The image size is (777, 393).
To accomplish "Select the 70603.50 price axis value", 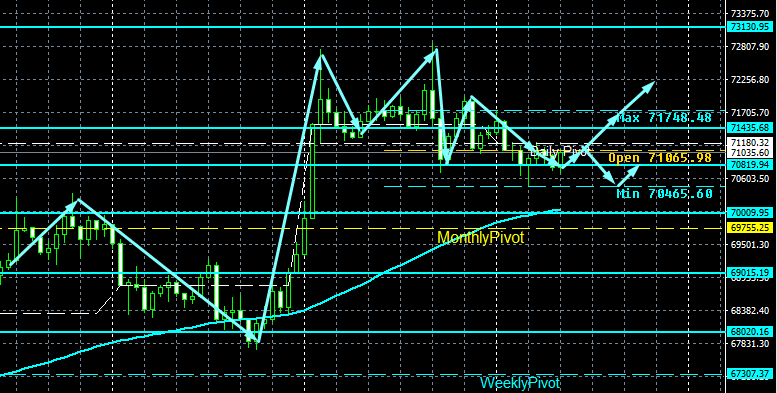I will coord(750,178).
